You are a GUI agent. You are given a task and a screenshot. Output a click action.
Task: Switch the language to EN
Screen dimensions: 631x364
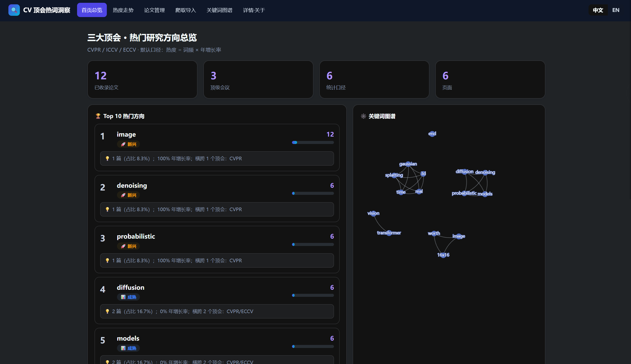[616, 10]
